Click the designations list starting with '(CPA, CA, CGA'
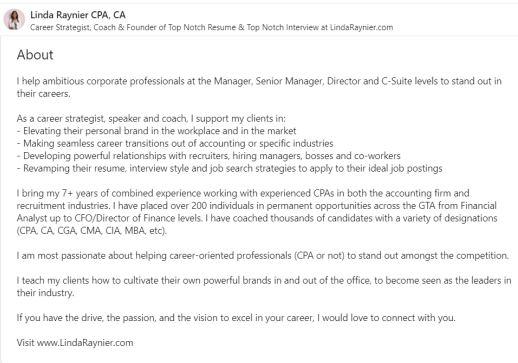 (92, 231)
